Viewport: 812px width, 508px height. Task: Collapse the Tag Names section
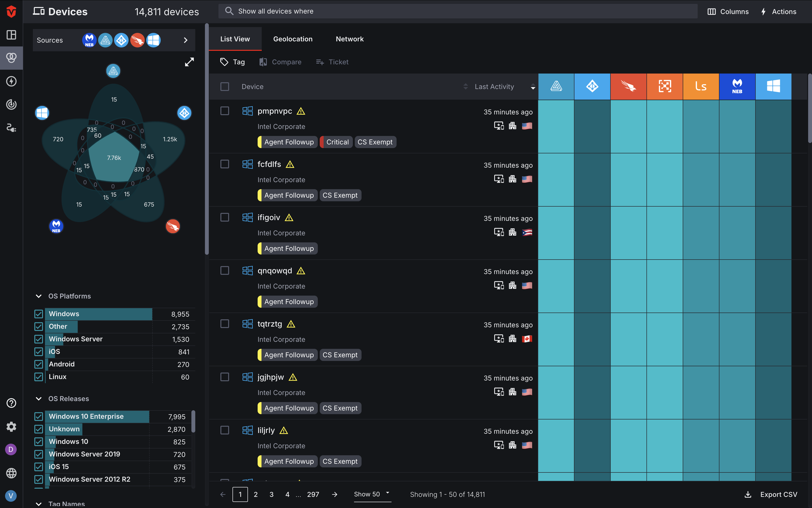pos(39,504)
